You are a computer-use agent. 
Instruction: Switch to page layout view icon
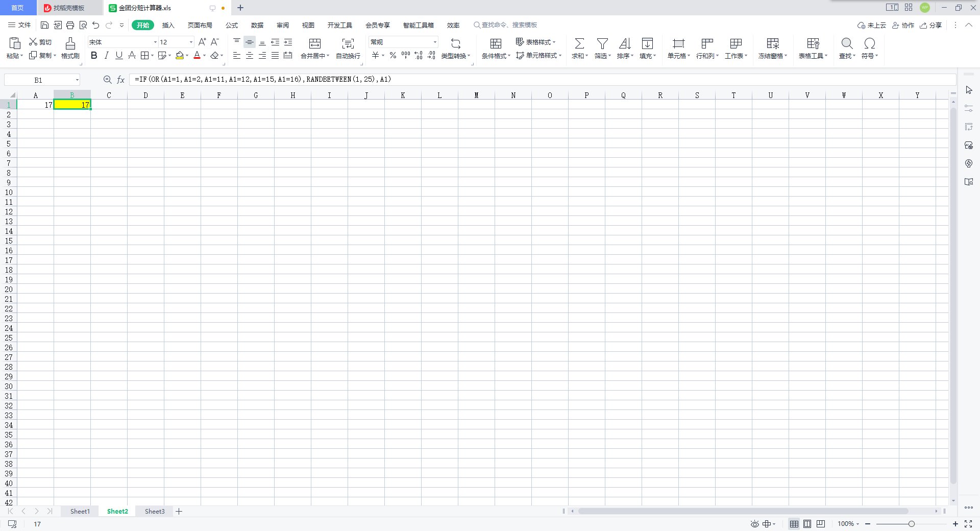coord(807,524)
